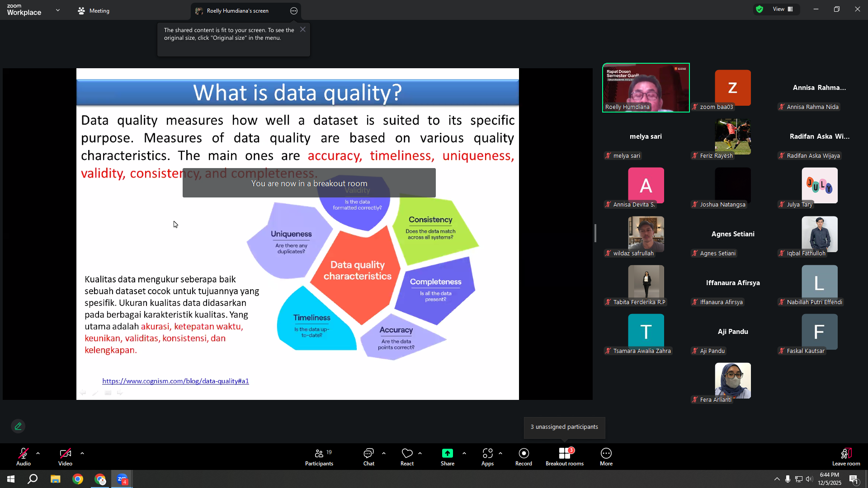Open the View layout menu
Viewport: 868px width, 488px height.
pyautogui.click(x=783, y=9)
